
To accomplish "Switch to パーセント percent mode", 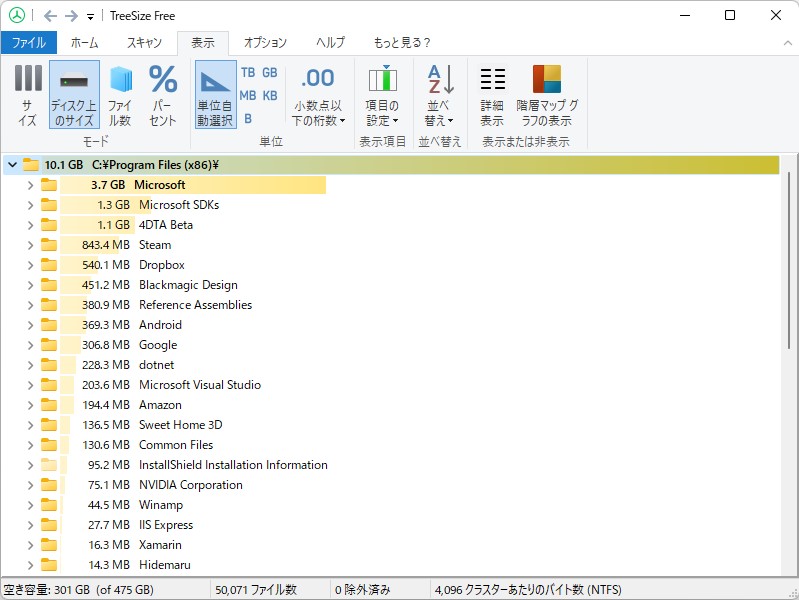I will pos(163,95).
